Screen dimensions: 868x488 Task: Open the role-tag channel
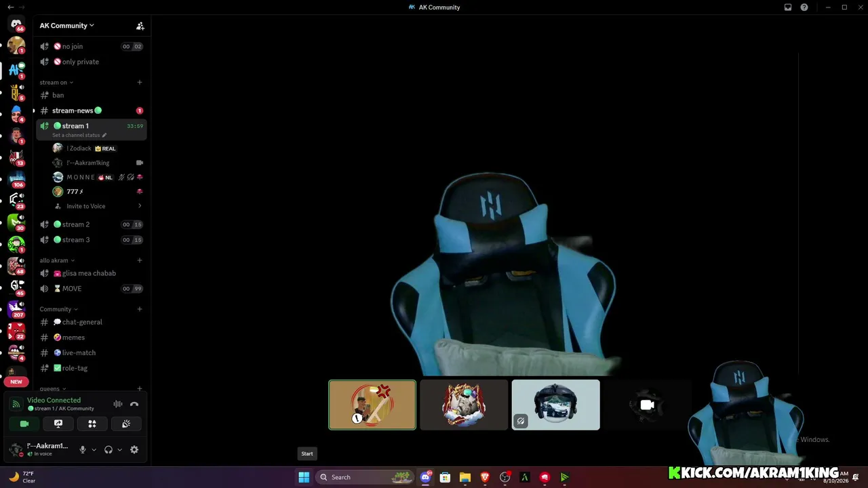click(x=92, y=368)
